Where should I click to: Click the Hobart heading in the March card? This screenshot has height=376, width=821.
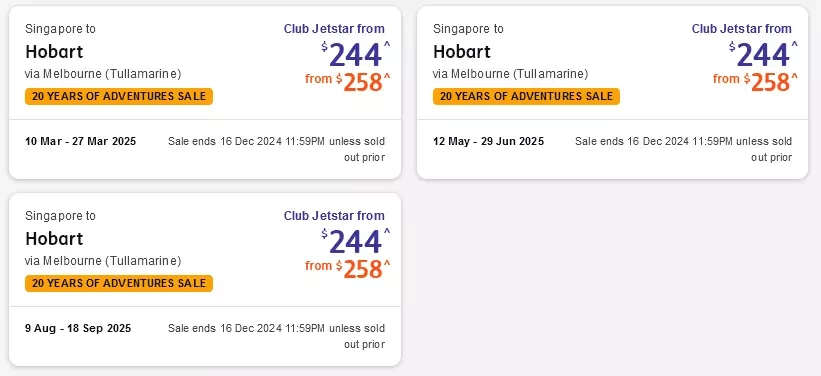54,51
